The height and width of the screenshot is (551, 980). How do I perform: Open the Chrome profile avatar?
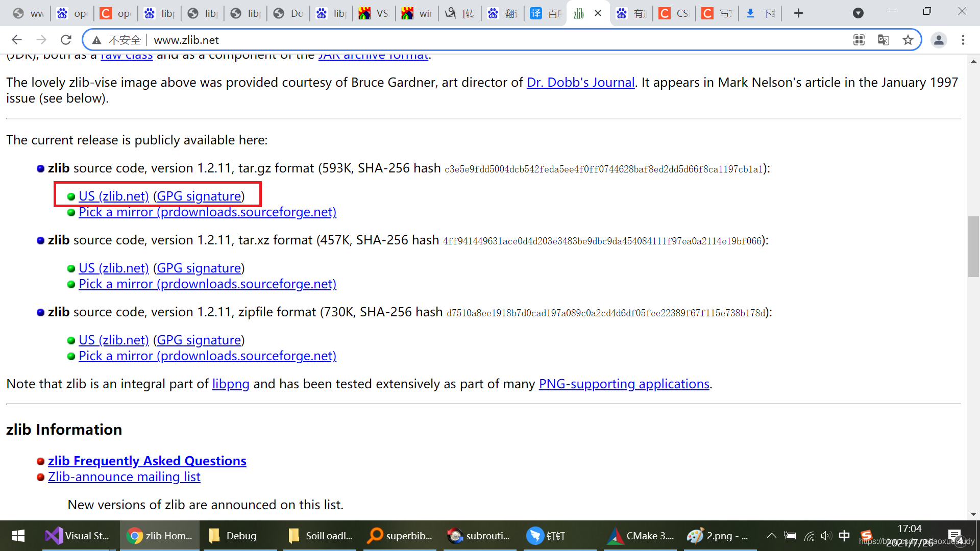pyautogui.click(x=938, y=40)
